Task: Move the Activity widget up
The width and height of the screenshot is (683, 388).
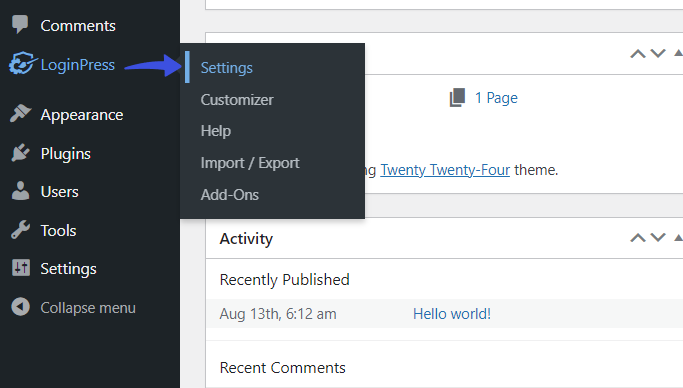Action: pyautogui.click(x=638, y=238)
